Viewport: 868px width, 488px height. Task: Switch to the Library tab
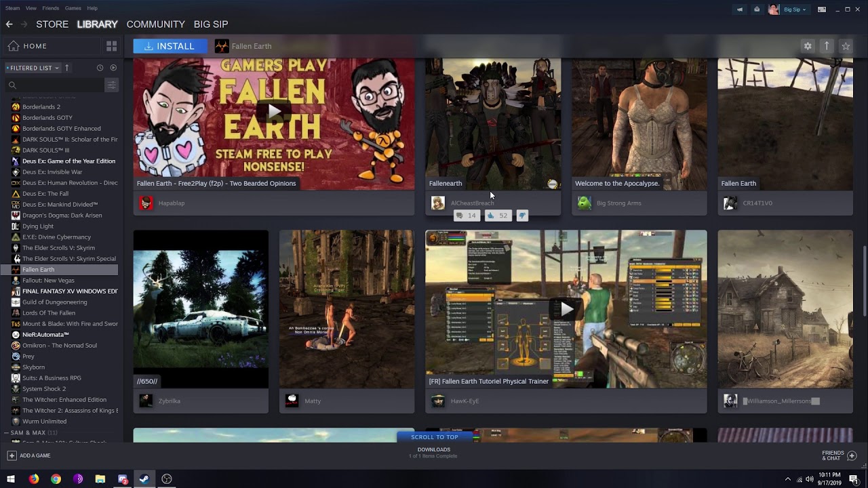tap(97, 24)
